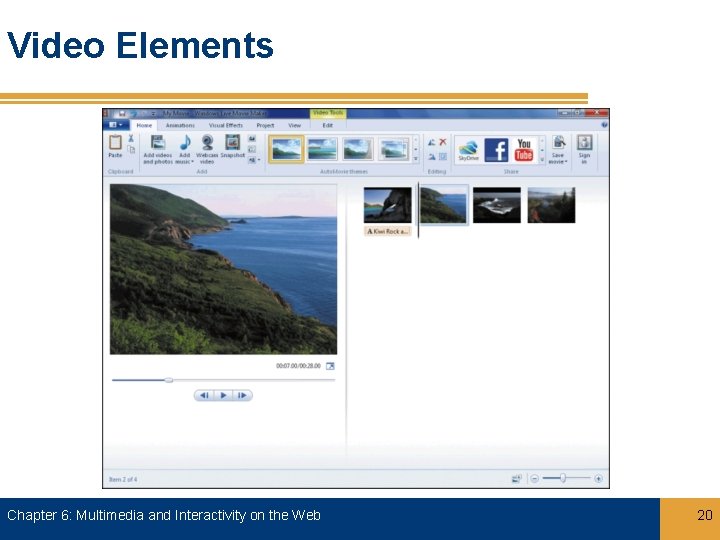The width and height of the screenshot is (720, 540).
Task: Click the preview seek bar handle
Action: [x=169, y=380]
